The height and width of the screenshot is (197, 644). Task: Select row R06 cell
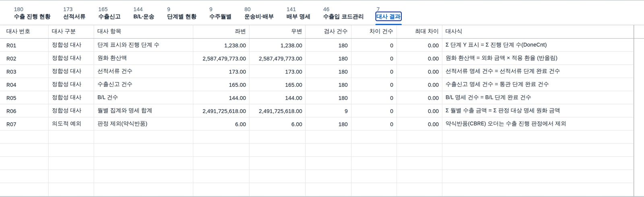(24, 111)
